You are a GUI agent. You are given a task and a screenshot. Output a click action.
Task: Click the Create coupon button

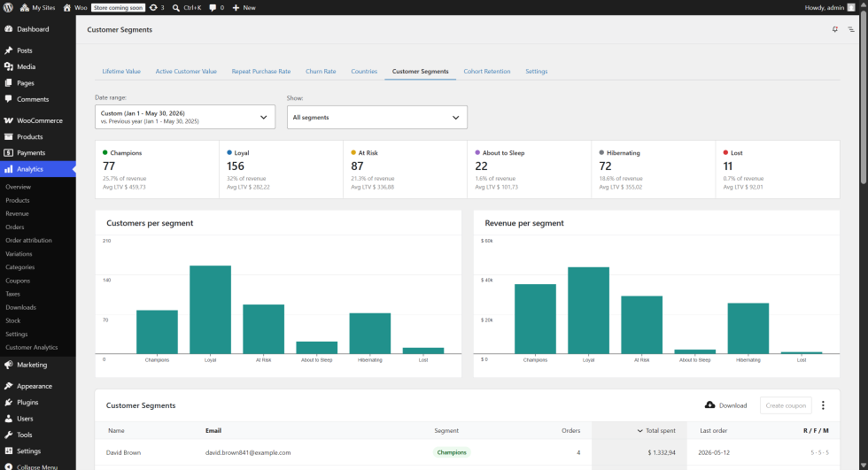tap(786, 405)
